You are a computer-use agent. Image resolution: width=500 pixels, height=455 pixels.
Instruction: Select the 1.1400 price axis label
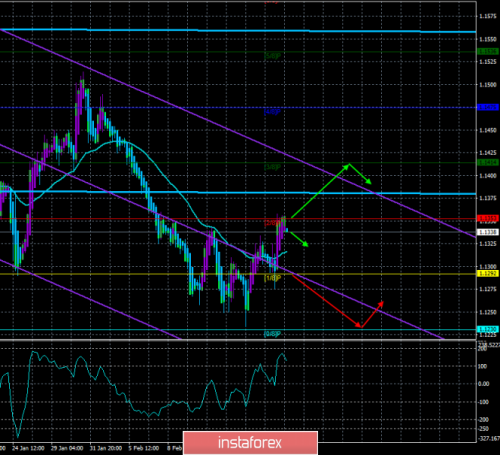coord(488,176)
